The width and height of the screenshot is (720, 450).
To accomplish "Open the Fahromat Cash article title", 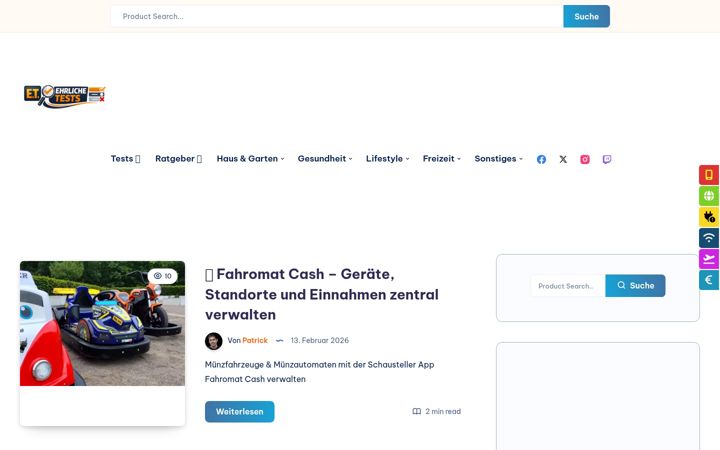I will [321, 294].
